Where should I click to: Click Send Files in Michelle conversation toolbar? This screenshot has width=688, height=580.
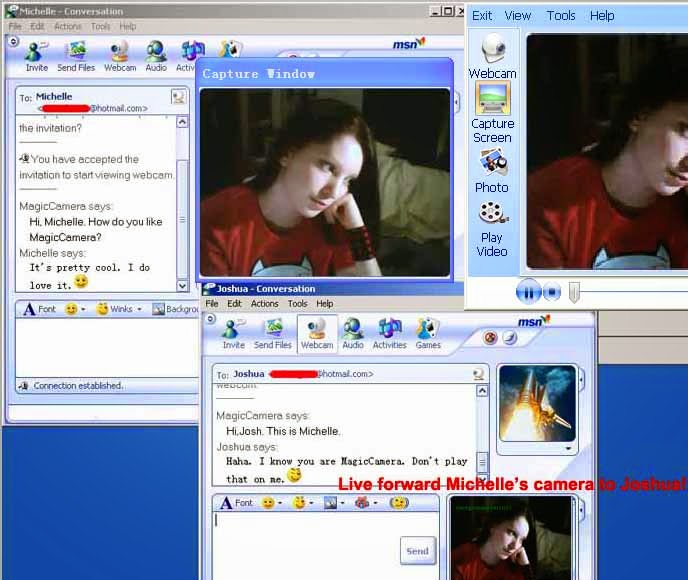(76, 56)
